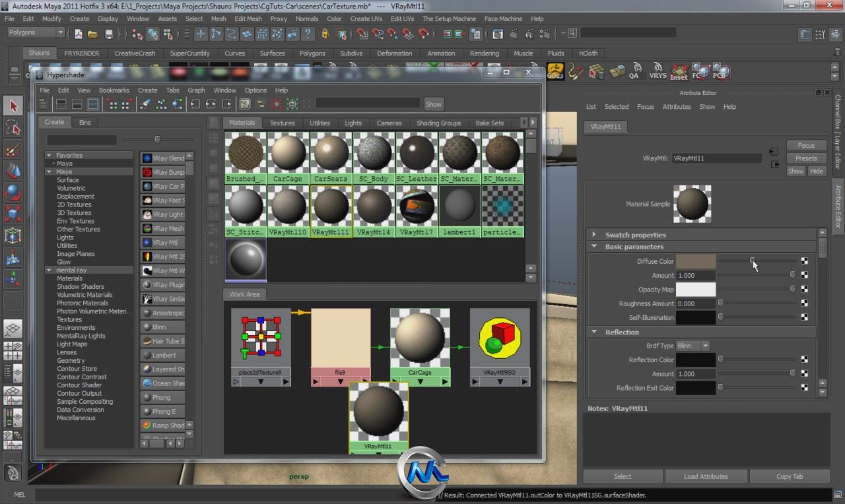
Task: Select the VRay Mtl node in create list
Action: [x=163, y=243]
